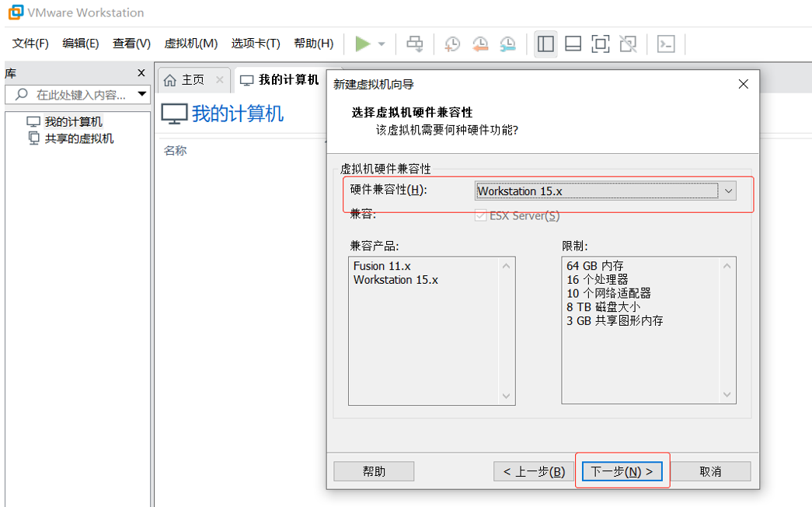Switch to the 我的计算机 tab
Image resolution: width=812 pixels, height=507 pixels.
tap(281, 80)
